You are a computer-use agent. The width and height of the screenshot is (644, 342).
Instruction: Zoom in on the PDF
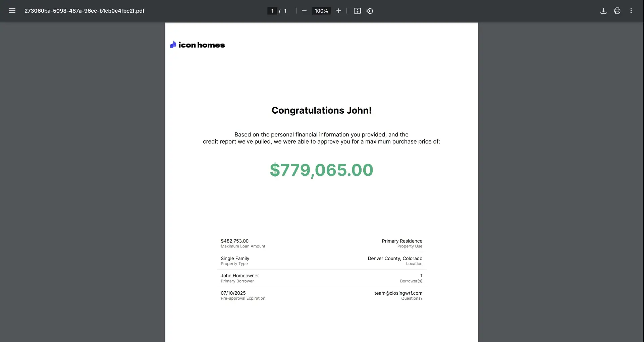[339, 11]
